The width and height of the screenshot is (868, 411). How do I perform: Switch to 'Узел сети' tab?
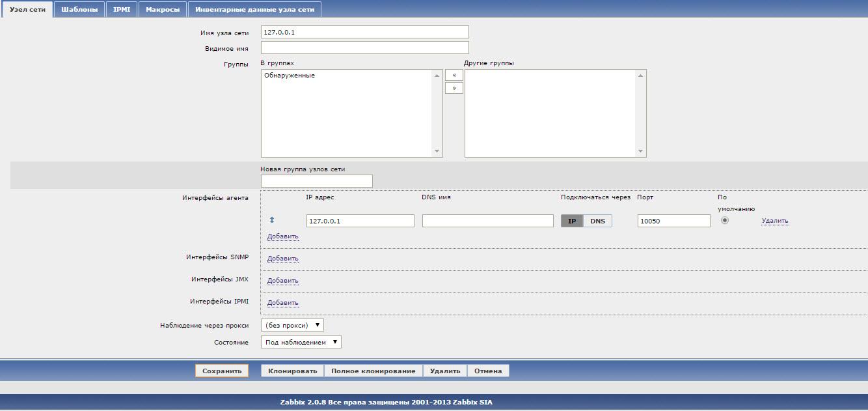click(27, 9)
